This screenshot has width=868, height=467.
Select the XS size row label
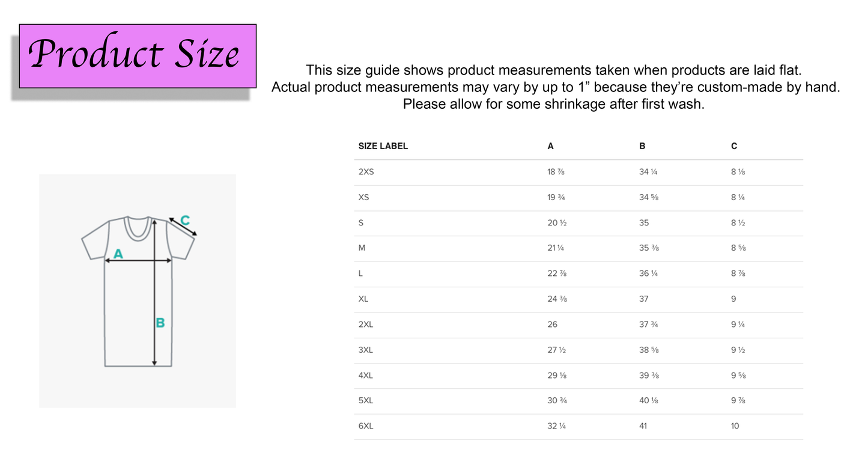click(x=363, y=197)
